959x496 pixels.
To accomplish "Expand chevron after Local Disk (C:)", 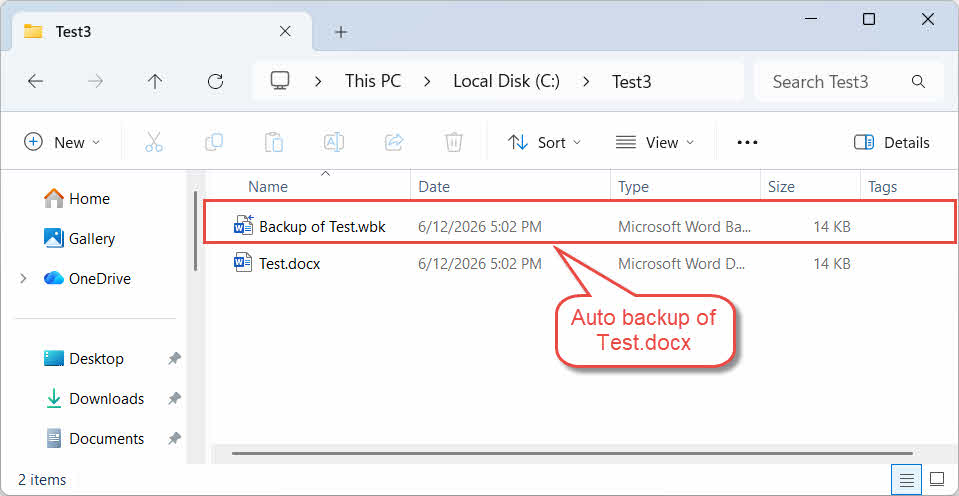I will pos(586,81).
